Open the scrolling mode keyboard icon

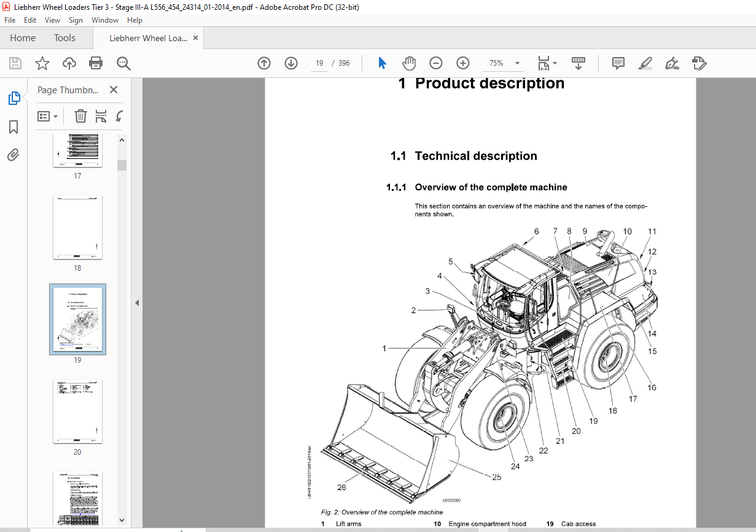tap(579, 63)
